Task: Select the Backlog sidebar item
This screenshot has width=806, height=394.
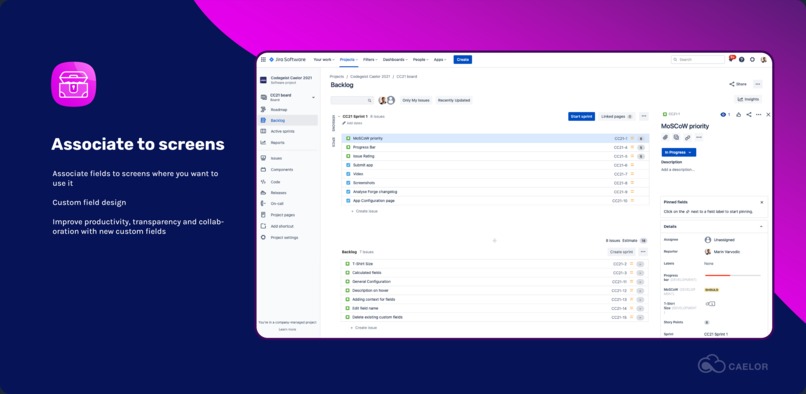Action: coord(288,120)
